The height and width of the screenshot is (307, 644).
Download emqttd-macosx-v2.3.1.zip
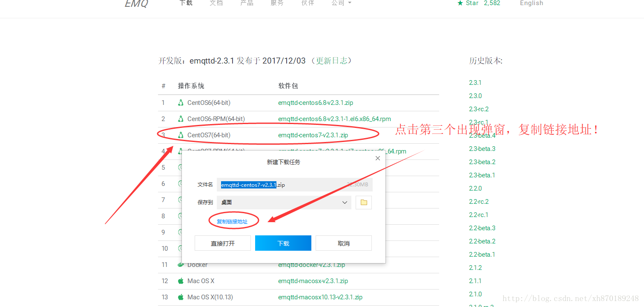313,281
